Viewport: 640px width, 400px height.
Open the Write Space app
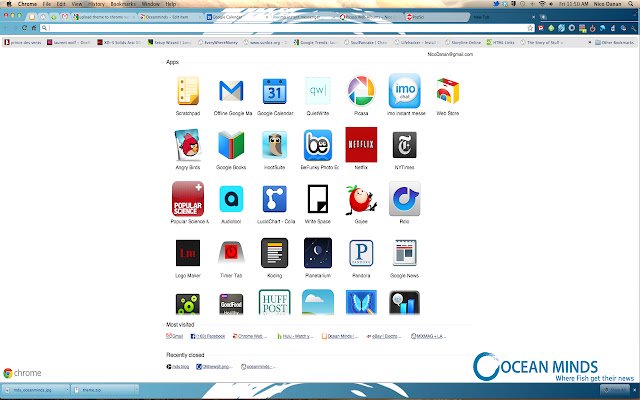[318, 199]
